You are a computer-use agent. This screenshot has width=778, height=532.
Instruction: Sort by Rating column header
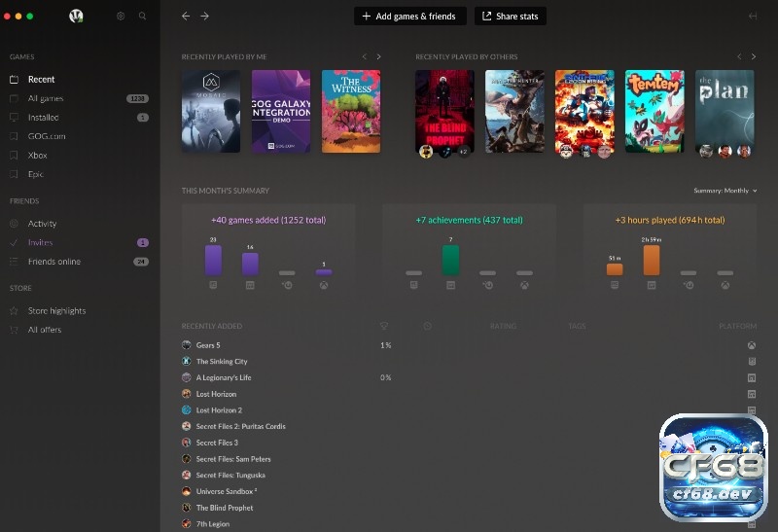[x=503, y=326]
